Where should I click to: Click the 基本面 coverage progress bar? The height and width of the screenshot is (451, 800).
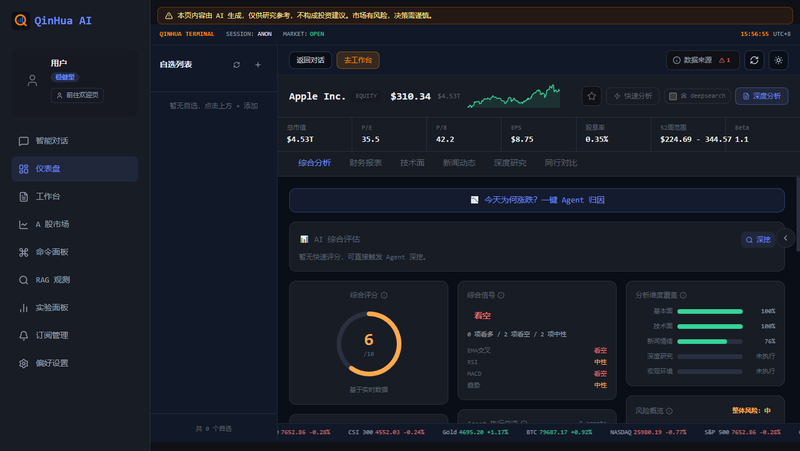click(710, 311)
